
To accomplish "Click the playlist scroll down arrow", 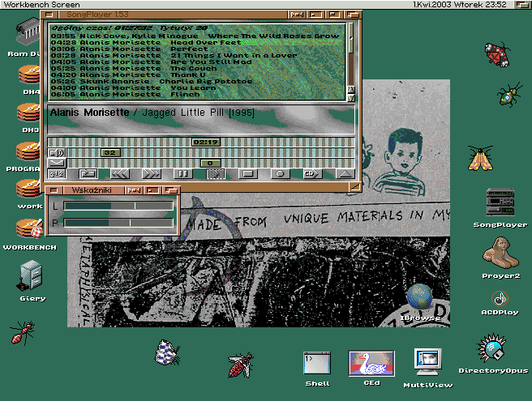I will click(351, 98).
